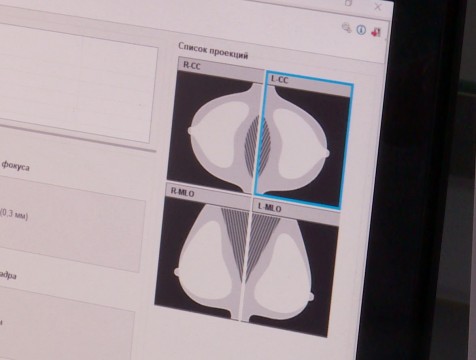Viewport: 476px width, 360px height.
Task: Click the 'адра' section label
Action: point(7,275)
